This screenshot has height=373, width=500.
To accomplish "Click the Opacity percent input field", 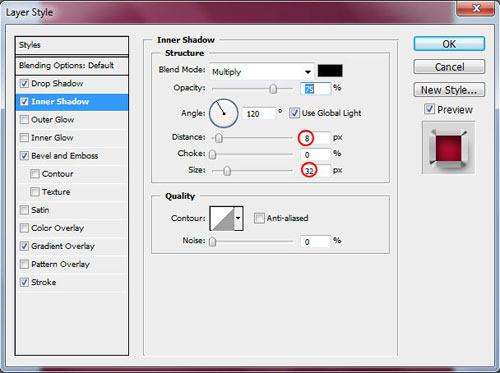I will tap(315, 89).
